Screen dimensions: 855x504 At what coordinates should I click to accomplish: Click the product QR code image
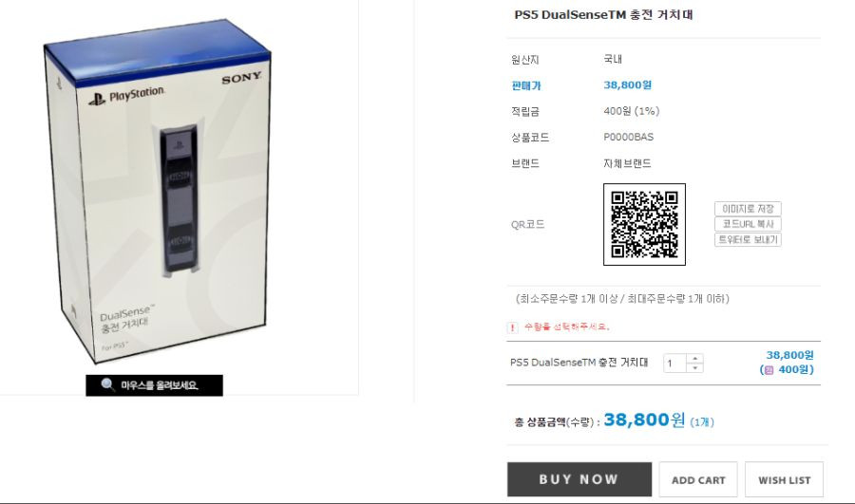point(644,225)
